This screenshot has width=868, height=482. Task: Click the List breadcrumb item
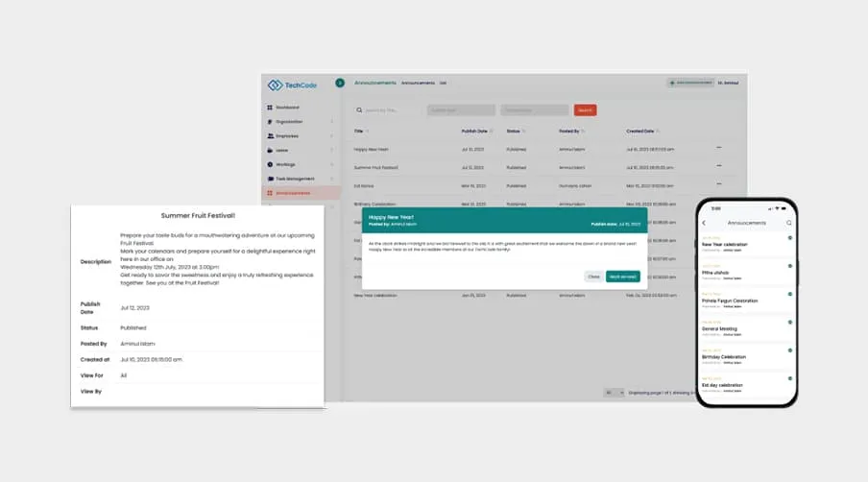click(443, 83)
